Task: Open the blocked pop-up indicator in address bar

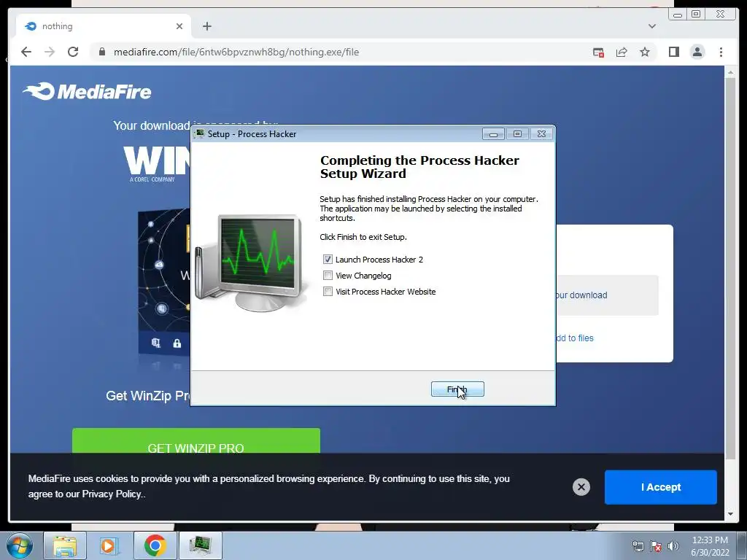Action: [x=598, y=52]
